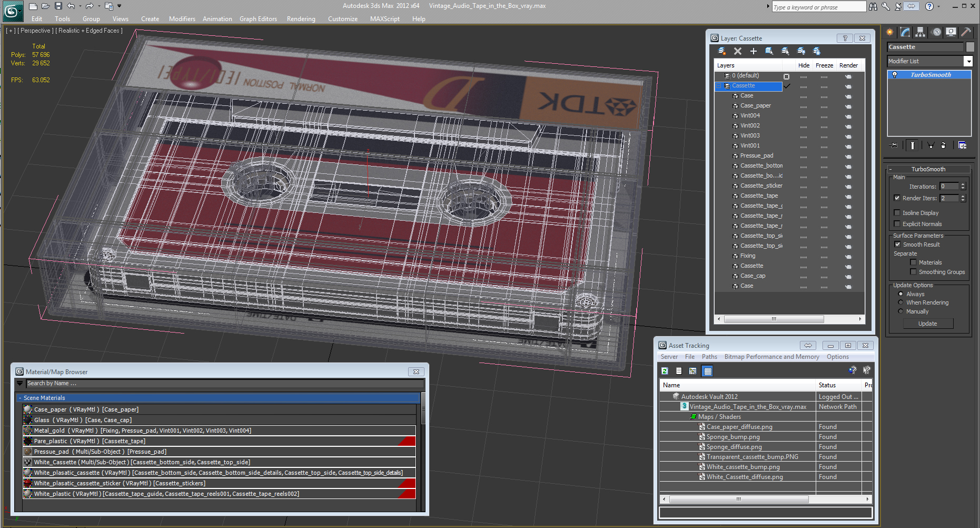
Task: Click object color swatch beside Cassette name
Action: click(x=970, y=47)
